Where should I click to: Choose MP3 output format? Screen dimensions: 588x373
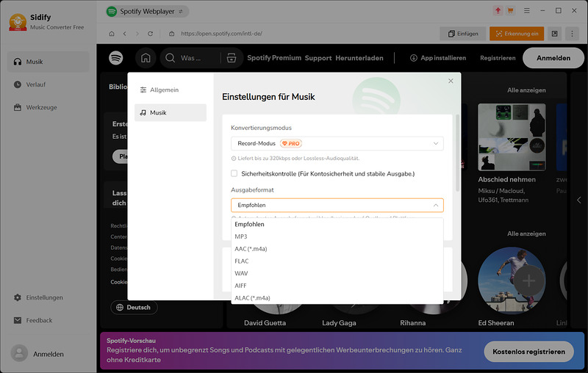coord(337,236)
